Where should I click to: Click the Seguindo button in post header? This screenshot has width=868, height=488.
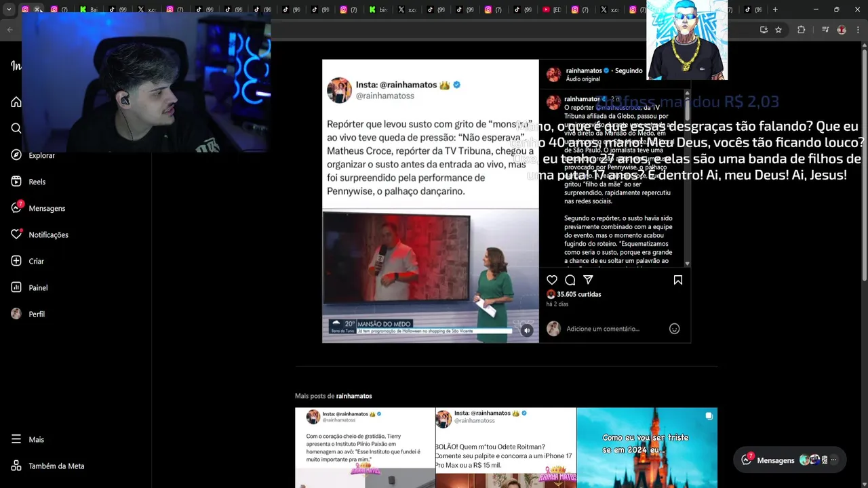point(629,70)
